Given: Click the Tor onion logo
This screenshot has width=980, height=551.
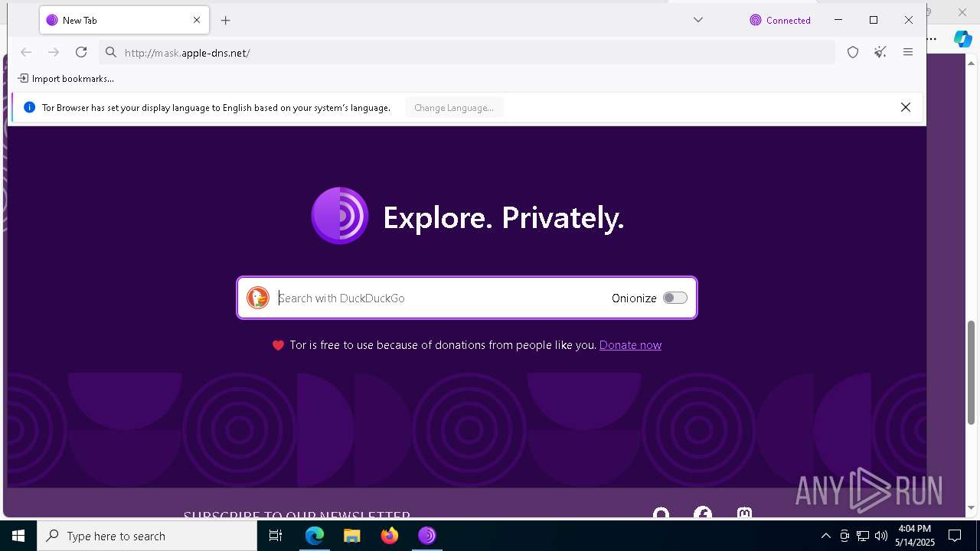Looking at the screenshot, I should [340, 216].
